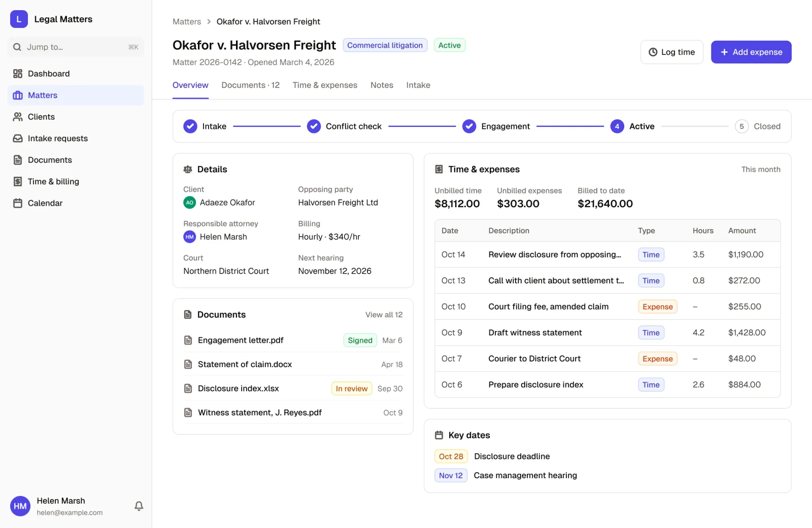Click the Add expense button
The height and width of the screenshot is (528, 812).
(x=751, y=52)
